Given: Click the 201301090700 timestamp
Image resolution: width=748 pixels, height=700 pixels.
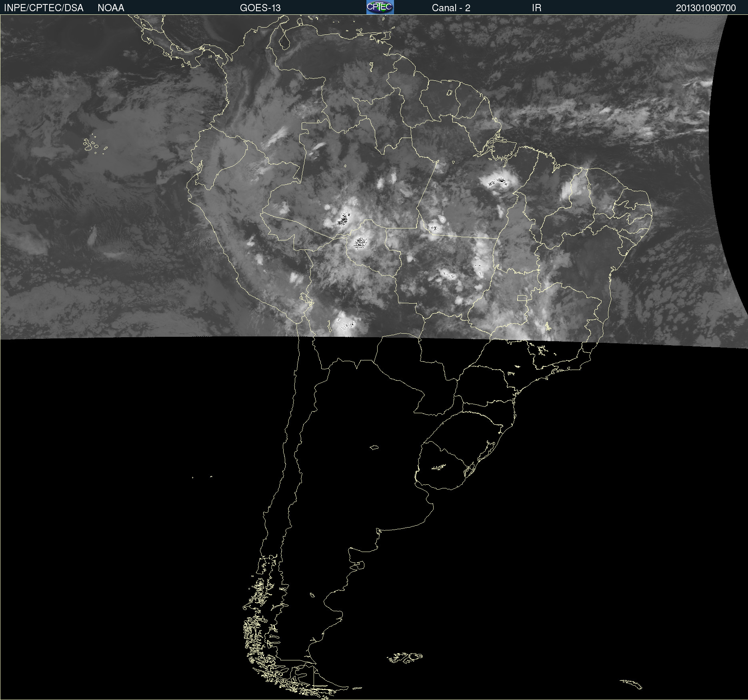Looking at the screenshot, I should [x=706, y=8].
